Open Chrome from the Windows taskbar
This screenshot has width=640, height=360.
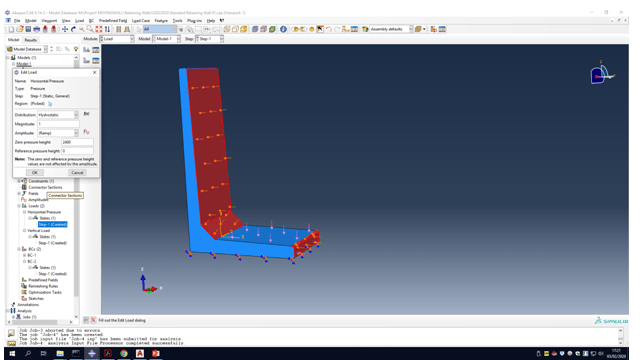point(124,353)
